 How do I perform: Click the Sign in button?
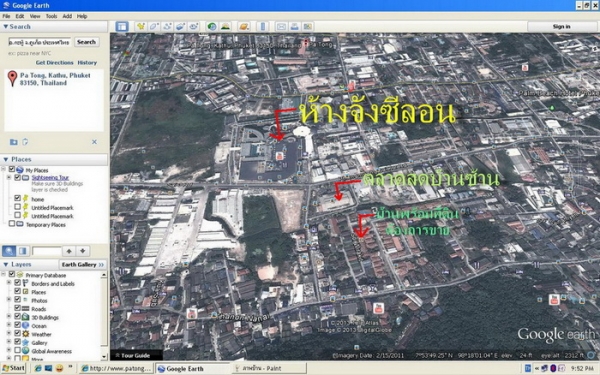point(561,26)
